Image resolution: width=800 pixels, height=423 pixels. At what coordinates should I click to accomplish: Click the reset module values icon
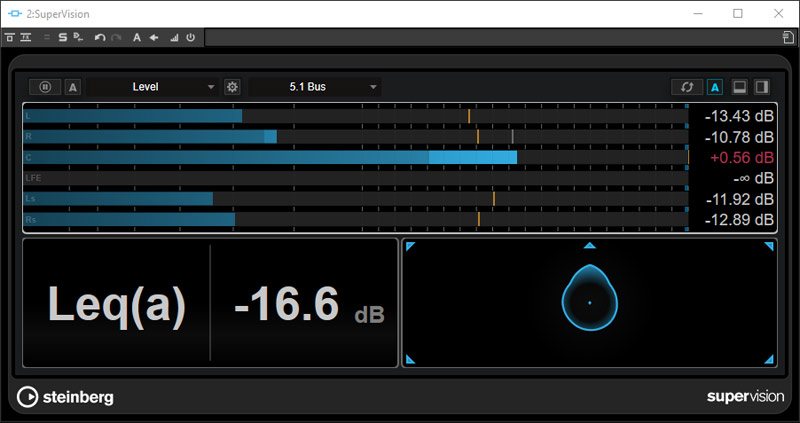point(687,87)
